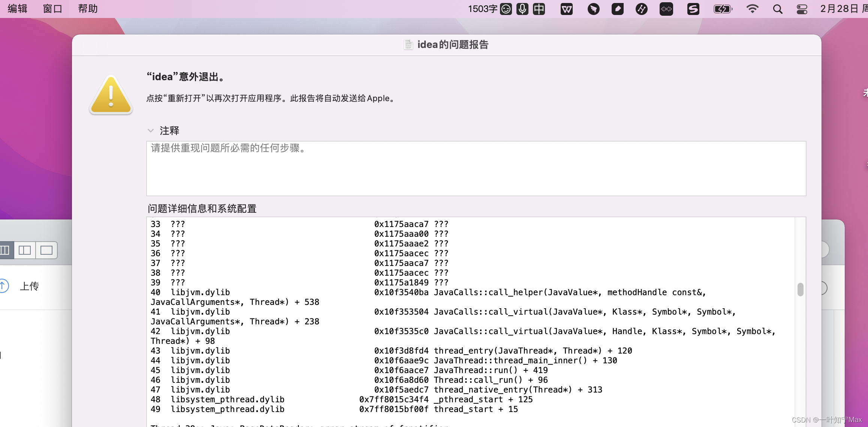
Task: Toggle Chinese input mode 中 indicator
Action: click(x=539, y=9)
